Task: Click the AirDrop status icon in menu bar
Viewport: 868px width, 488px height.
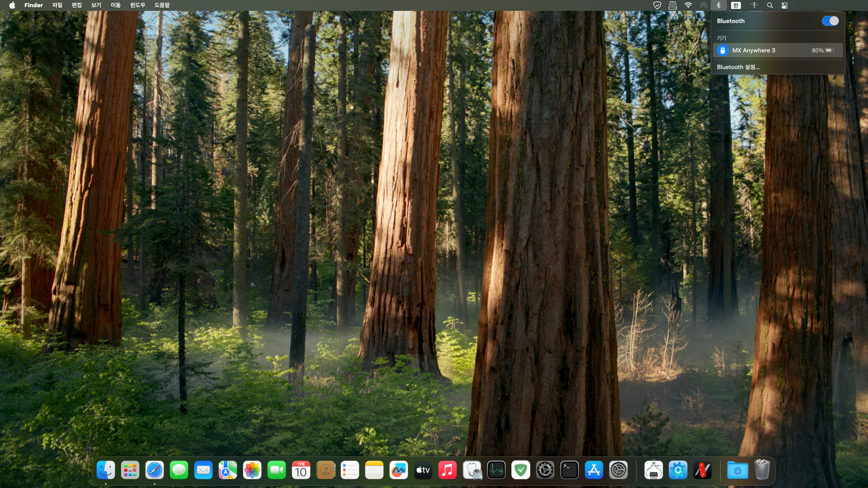Action: tap(703, 5)
